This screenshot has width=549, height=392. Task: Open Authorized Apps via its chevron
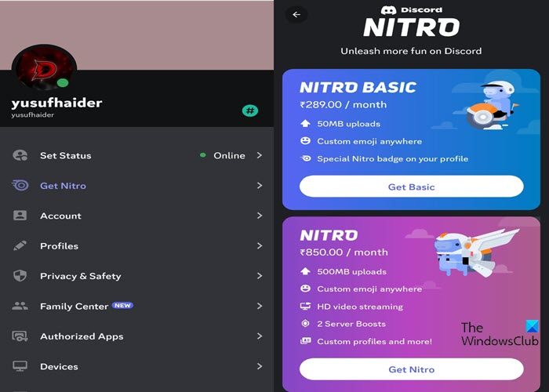point(260,336)
